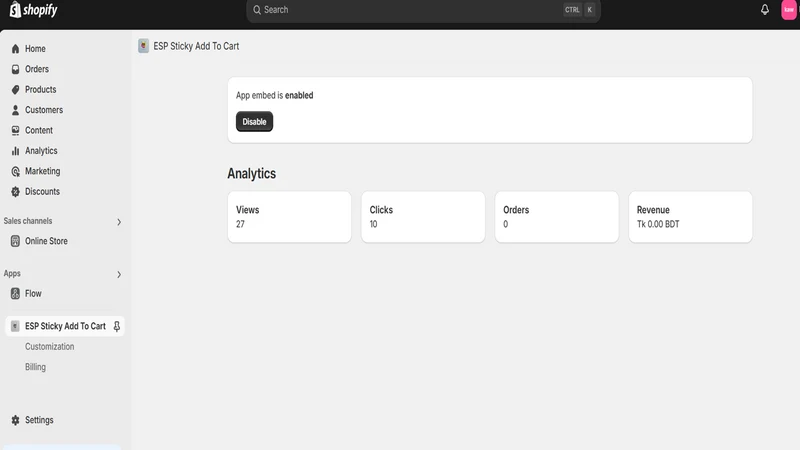The width and height of the screenshot is (800, 450).
Task: Select ESP Sticky Add To Cart in sidebar
Action: click(x=65, y=326)
